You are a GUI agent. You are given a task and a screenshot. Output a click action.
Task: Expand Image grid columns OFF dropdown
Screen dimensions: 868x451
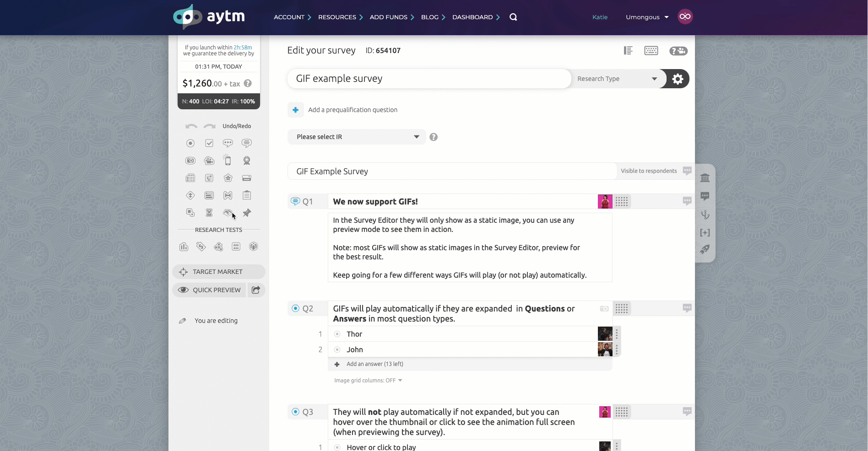point(368,381)
